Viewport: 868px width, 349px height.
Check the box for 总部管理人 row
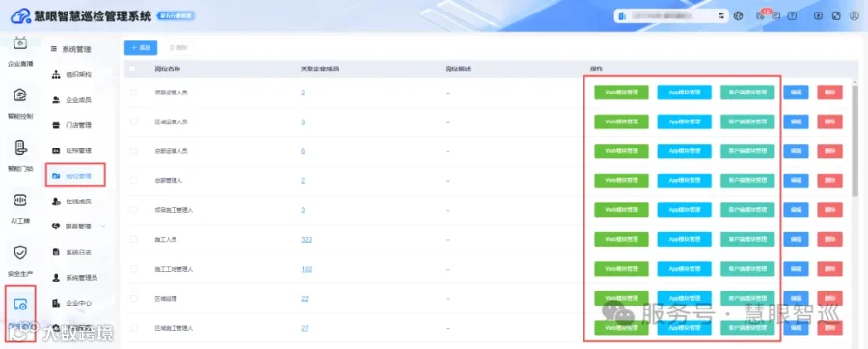click(133, 180)
